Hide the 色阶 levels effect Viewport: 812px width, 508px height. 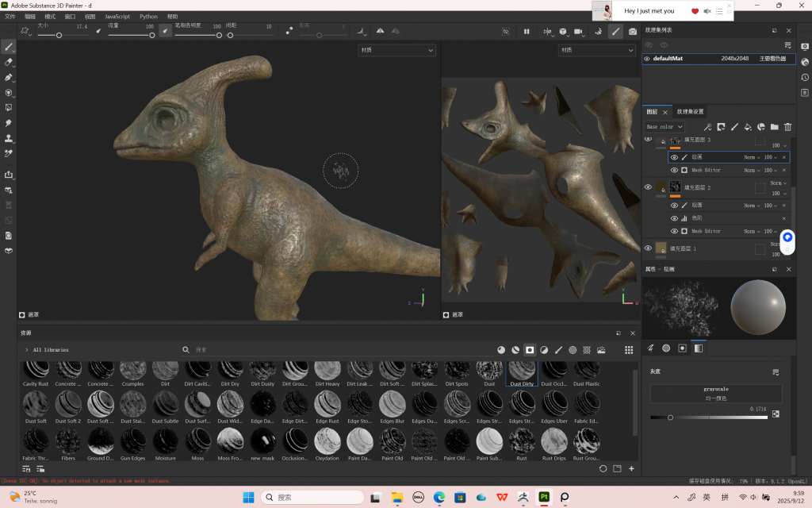click(674, 218)
